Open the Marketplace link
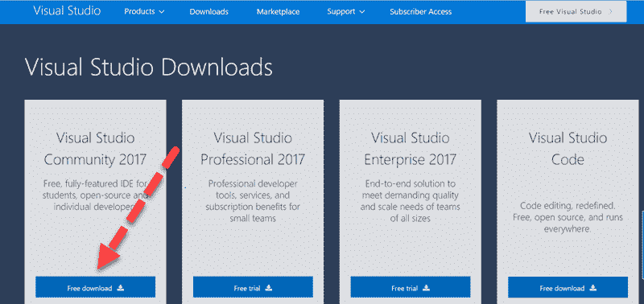644x304 pixels. point(278,12)
